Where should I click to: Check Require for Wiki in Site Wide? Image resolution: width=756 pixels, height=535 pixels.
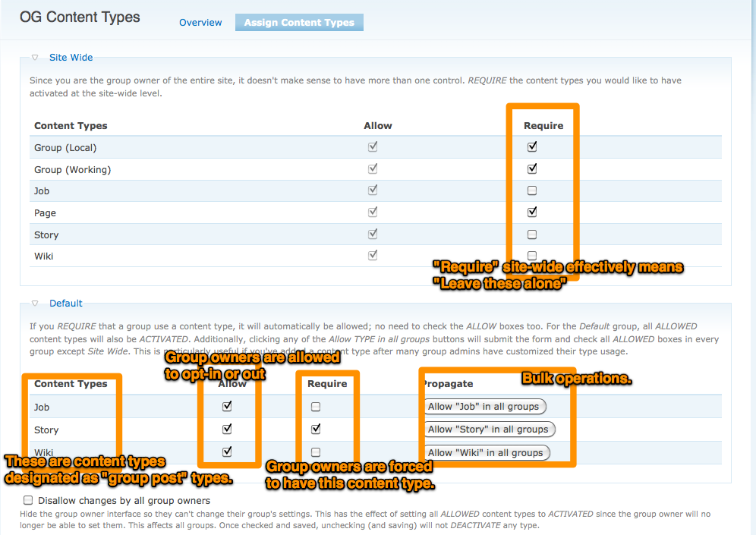click(532, 256)
